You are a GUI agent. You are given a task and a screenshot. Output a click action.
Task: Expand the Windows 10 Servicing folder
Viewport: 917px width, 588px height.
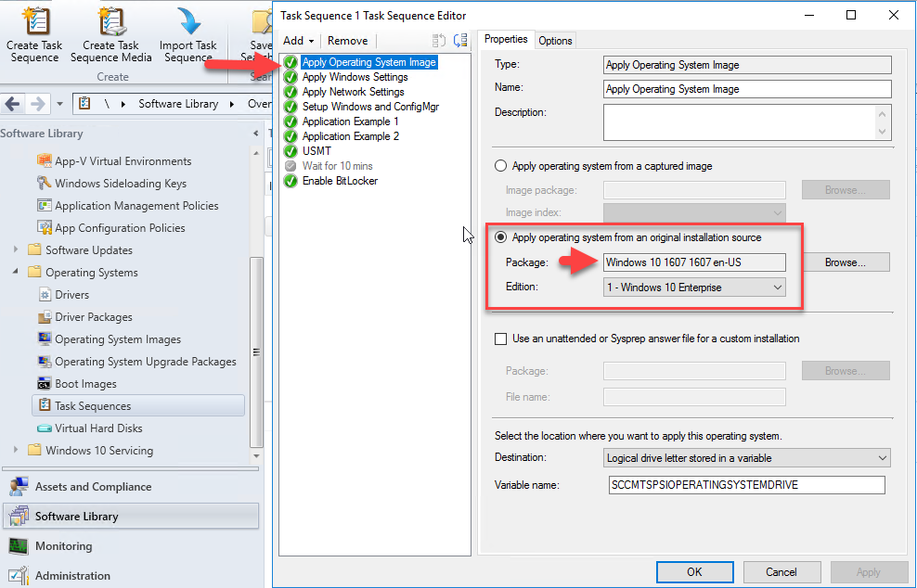click(x=16, y=451)
